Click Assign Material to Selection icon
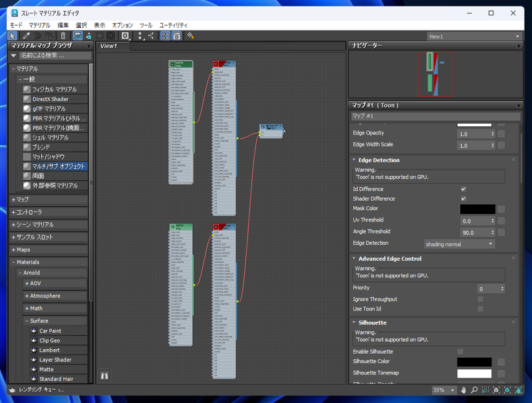The image size is (532, 403). click(x=49, y=36)
